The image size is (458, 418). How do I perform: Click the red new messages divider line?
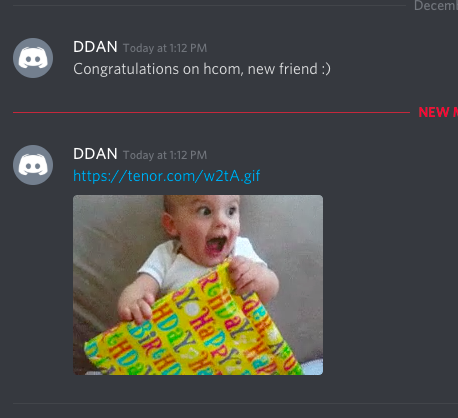[211, 113]
